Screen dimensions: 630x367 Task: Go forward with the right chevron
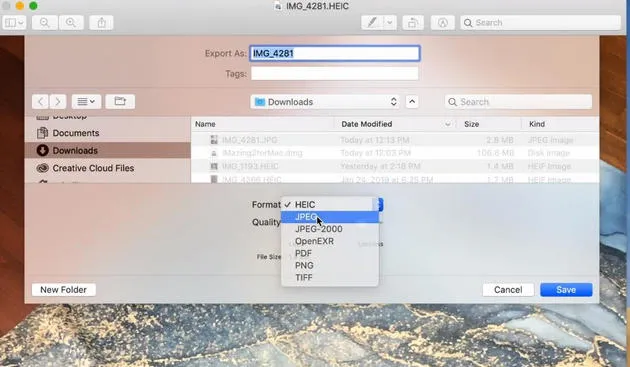(x=58, y=102)
